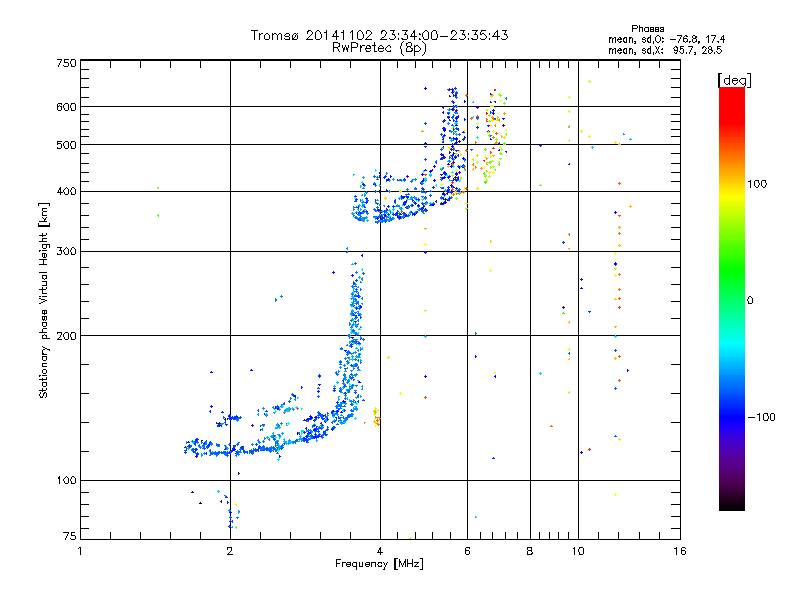Click colorbar tick label '100'
The image size is (800, 600).
(x=757, y=184)
